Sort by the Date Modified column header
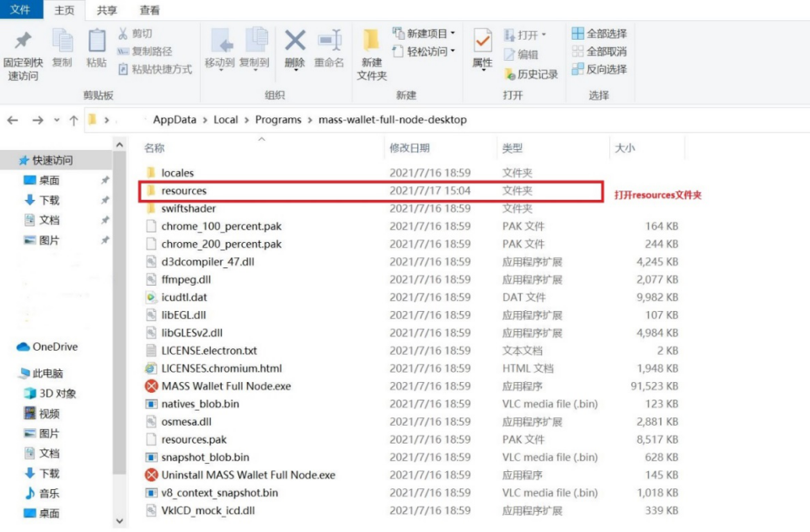This screenshot has height=532, width=810. pyautogui.click(x=410, y=148)
